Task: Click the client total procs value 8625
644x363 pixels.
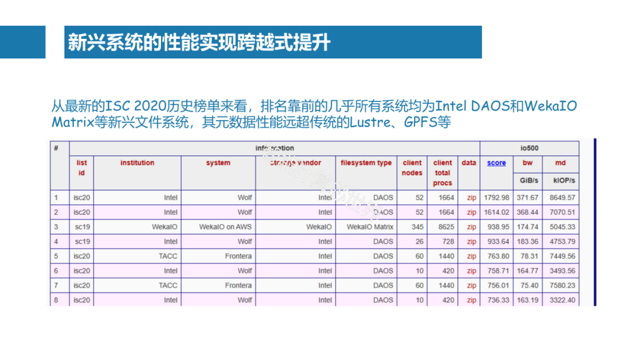Action: [x=446, y=227]
